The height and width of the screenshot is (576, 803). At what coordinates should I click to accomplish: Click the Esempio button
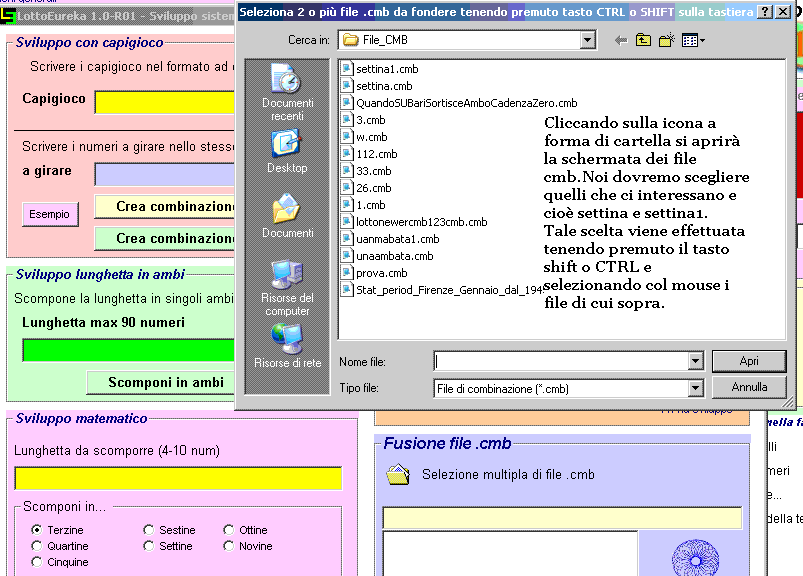tap(50, 214)
